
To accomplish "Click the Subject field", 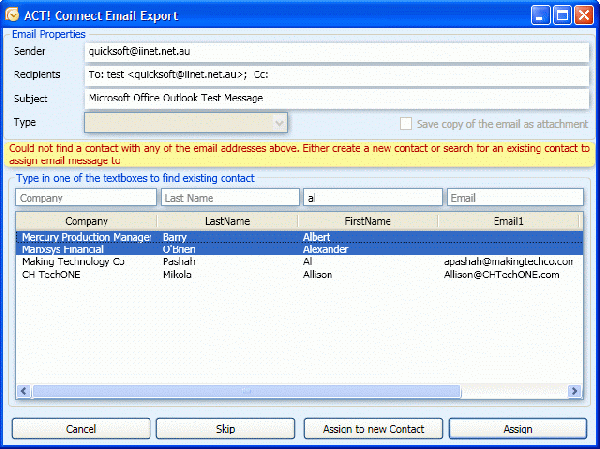I will point(336,98).
